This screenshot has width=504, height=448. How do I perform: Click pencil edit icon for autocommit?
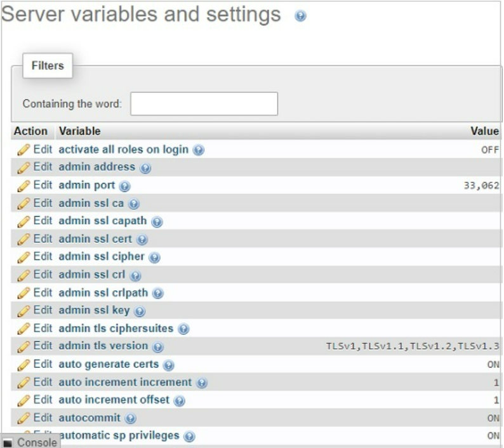23,418
